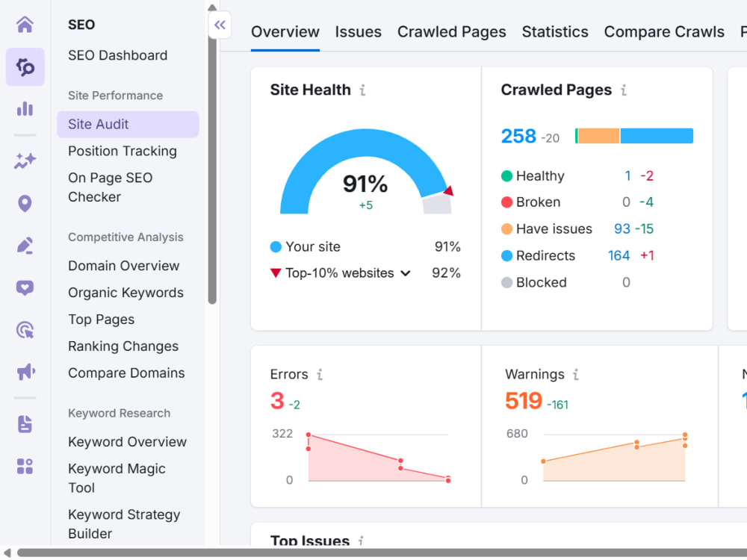
Task: Click info icon next to Top Issues
Action: tap(361, 541)
